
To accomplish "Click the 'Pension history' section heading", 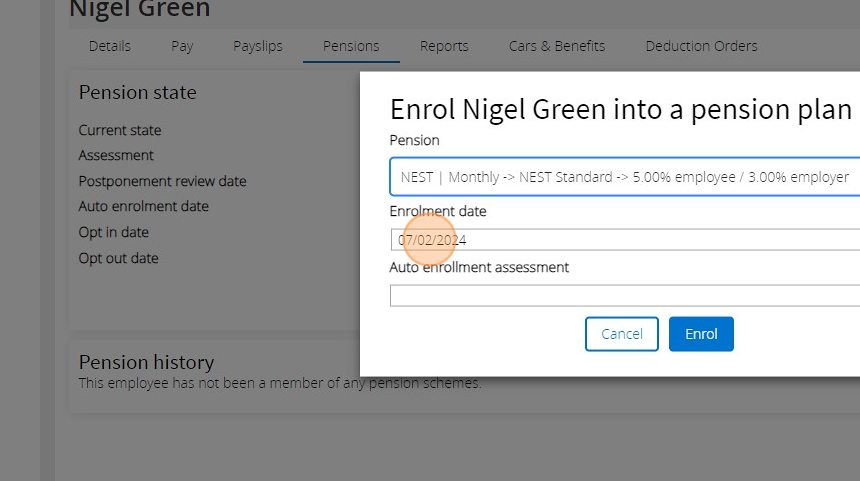I will pyautogui.click(x=146, y=362).
